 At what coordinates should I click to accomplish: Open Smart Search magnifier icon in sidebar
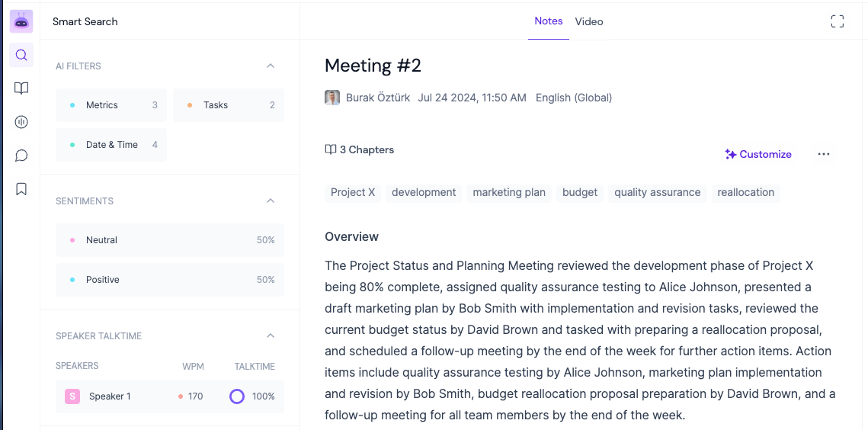(21, 55)
